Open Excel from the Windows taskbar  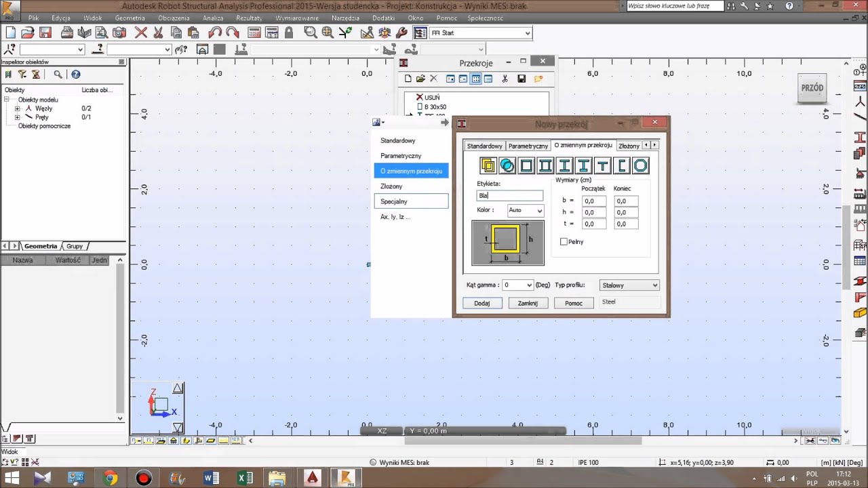click(x=245, y=478)
